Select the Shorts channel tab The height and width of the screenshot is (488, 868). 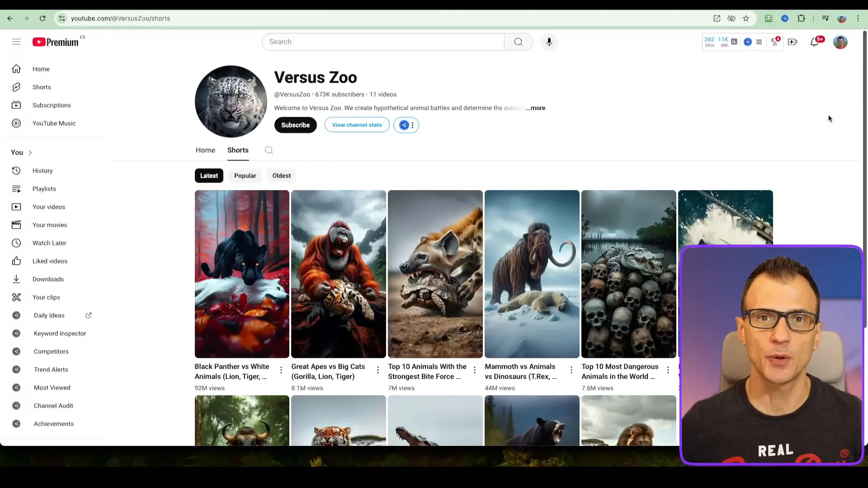(238, 150)
